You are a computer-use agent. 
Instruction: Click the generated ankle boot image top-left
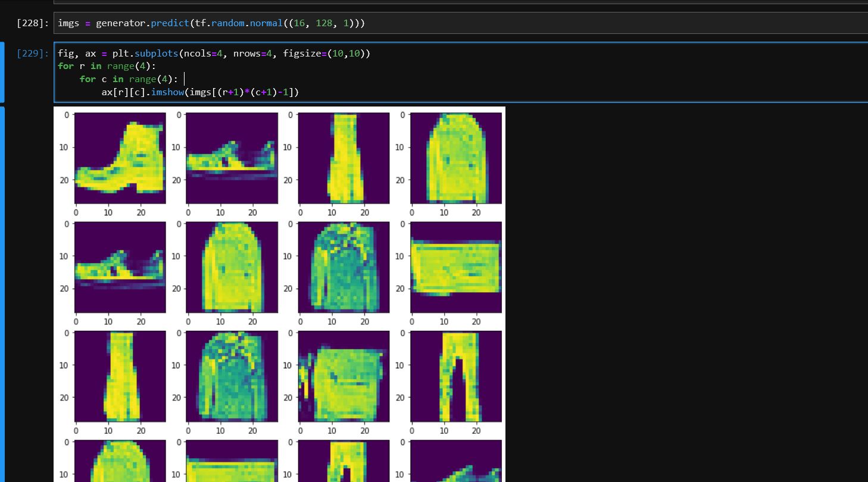coord(119,157)
